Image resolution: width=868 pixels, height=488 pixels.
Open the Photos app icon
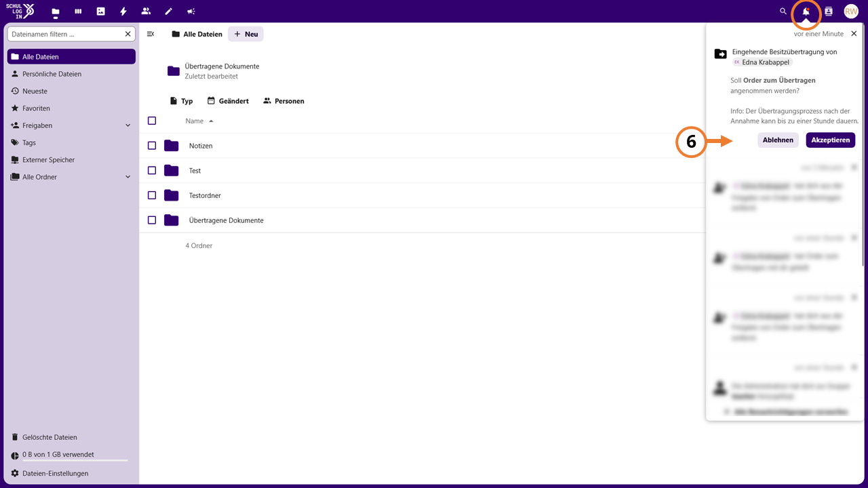(x=101, y=12)
